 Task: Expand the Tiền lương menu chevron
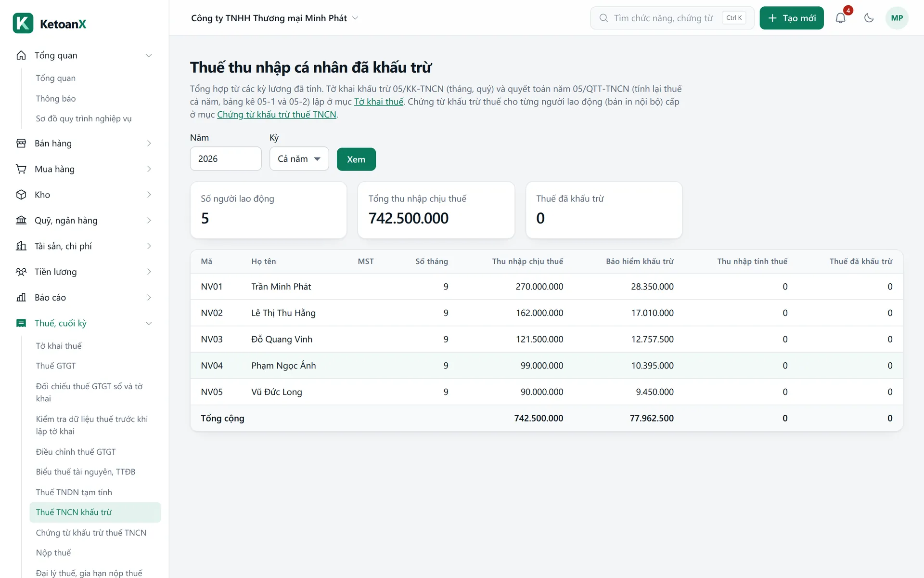click(x=149, y=272)
